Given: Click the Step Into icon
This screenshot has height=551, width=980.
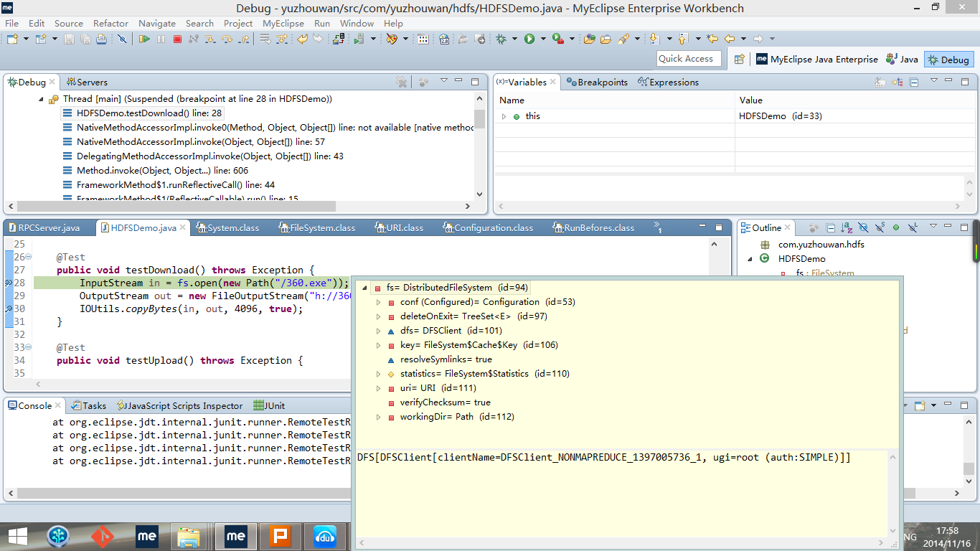Looking at the screenshot, I should (210, 39).
